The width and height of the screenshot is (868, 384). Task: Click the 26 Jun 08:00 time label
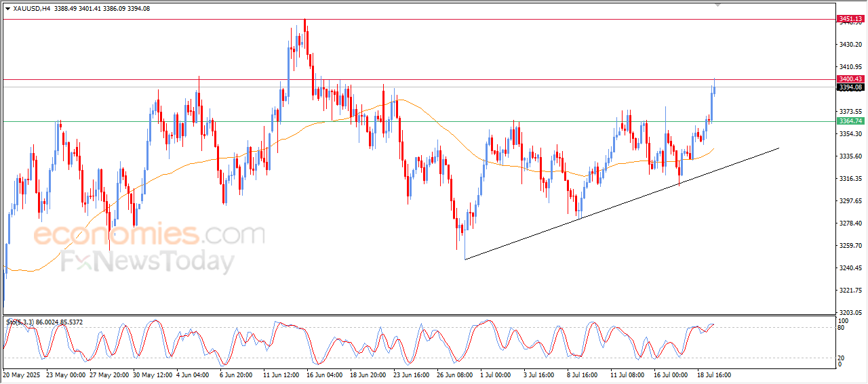(x=455, y=375)
